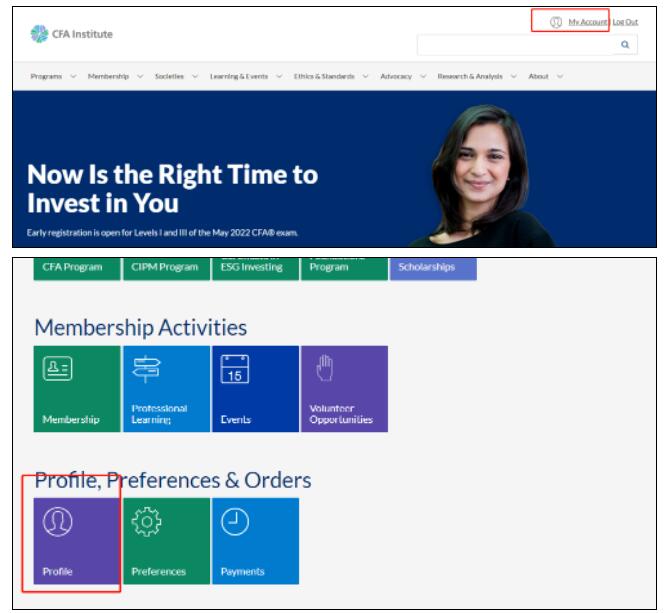Open the Preferences gear tile
Viewport: 664px width, 613px height.
[166, 540]
